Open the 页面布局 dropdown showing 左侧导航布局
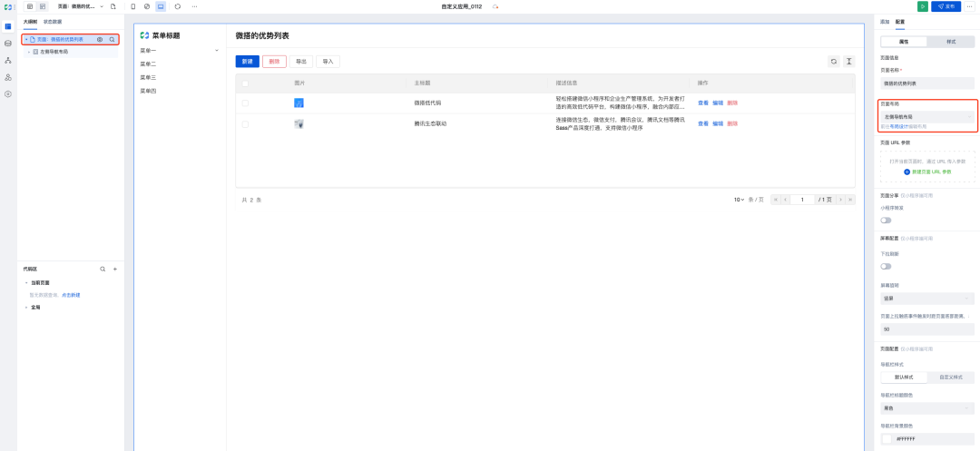 926,117
